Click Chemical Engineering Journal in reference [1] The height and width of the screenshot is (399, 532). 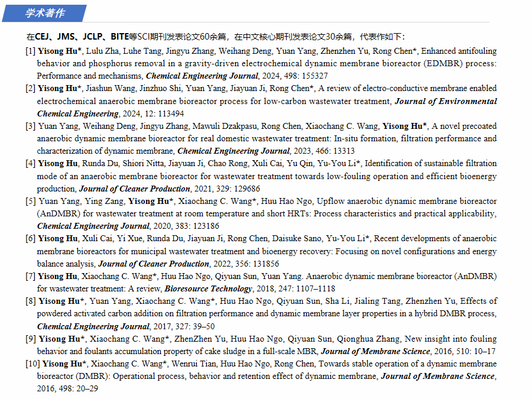point(202,76)
